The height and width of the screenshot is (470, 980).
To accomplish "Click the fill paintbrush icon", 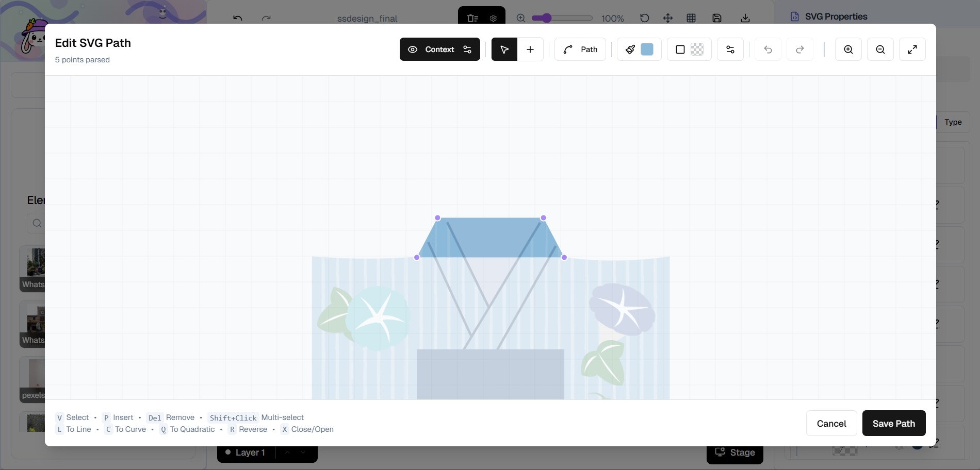I will pyautogui.click(x=630, y=49).
